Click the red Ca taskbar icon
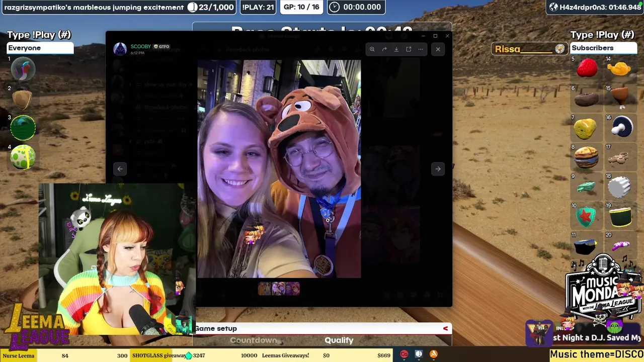This screenshot has height=362, width=644. (404, 354)
